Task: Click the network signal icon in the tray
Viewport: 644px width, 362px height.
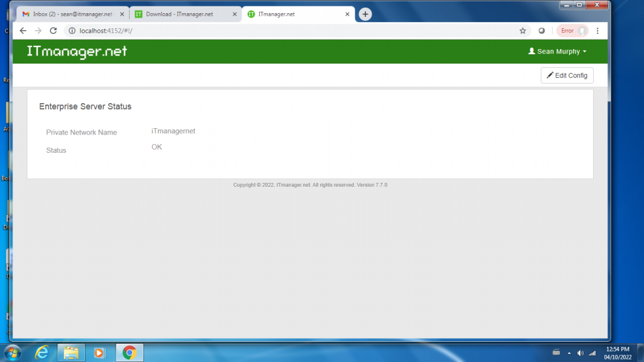Action: [x=591, y=353]
